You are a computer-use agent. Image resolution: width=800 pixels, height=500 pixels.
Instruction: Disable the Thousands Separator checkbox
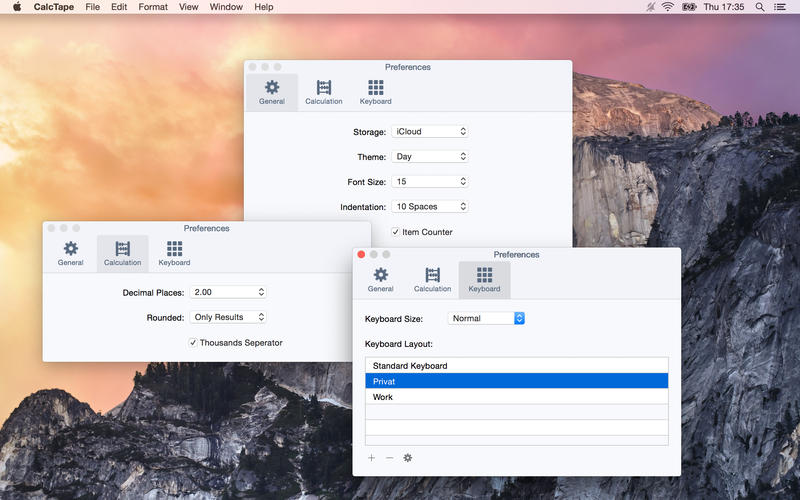(x=193, y=343)
